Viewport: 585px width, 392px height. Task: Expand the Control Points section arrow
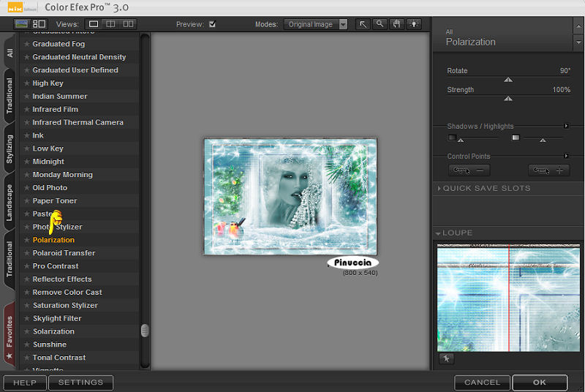point(566,156)
